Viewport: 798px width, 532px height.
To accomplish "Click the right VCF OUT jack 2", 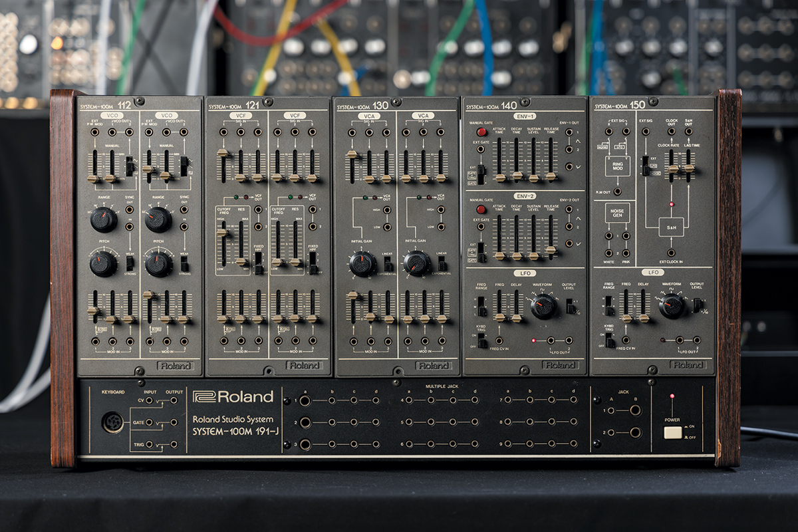I will [x=311, y=227].
